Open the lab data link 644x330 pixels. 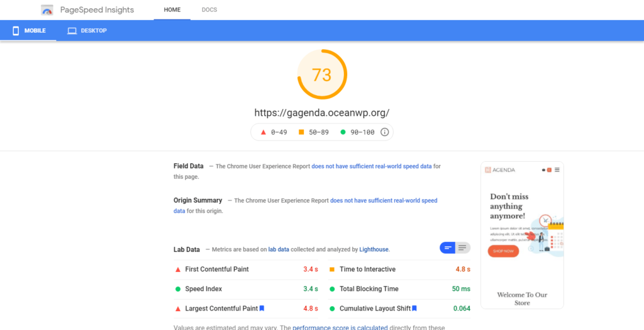pyautogui.click(x=279, y=249)
